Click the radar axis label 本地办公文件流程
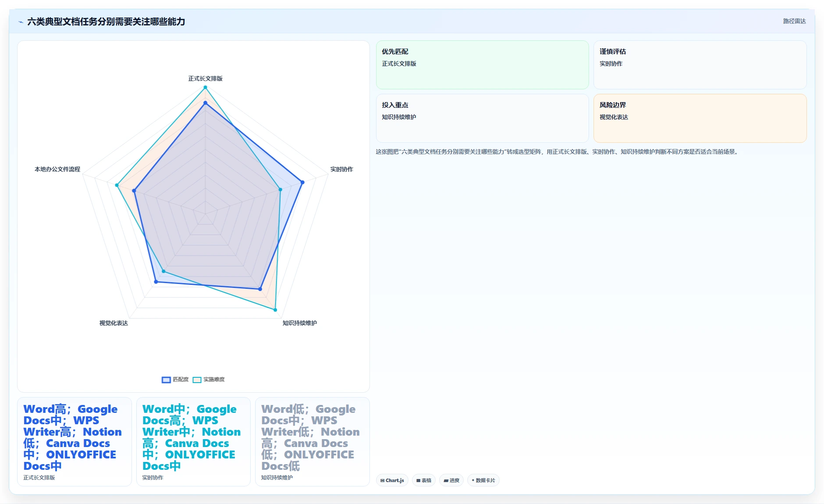The image size is (824, 504). click(57, 169)
